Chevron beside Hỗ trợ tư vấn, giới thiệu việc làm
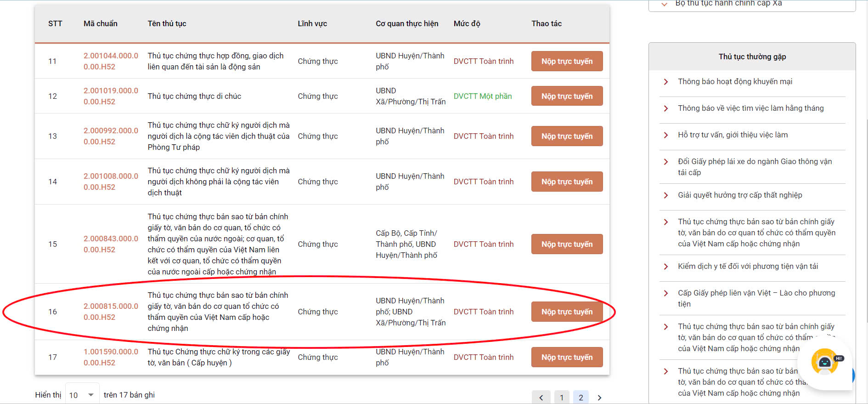This screenshot has height=404, width=868. point(666,135)
